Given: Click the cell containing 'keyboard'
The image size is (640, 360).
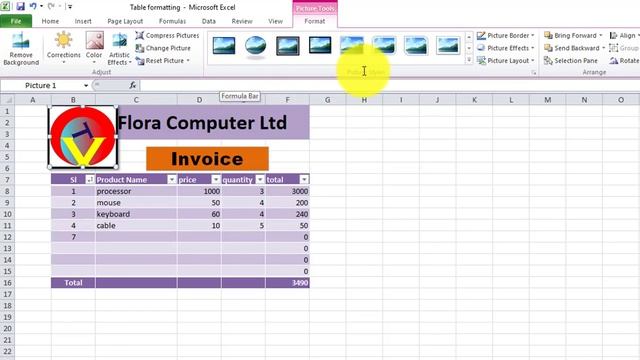Looking at the screenshot, I should (136, 214).
